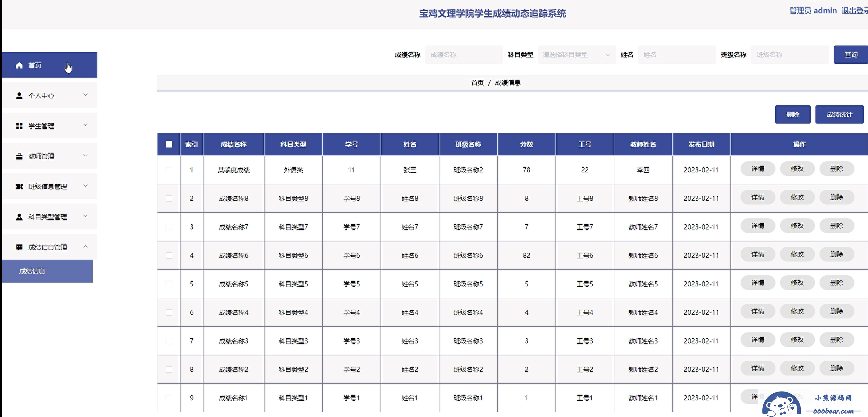The image size is (868, 417).
Task: Click the user icon beside 科目类型管理
Action: tap(19, 217)
